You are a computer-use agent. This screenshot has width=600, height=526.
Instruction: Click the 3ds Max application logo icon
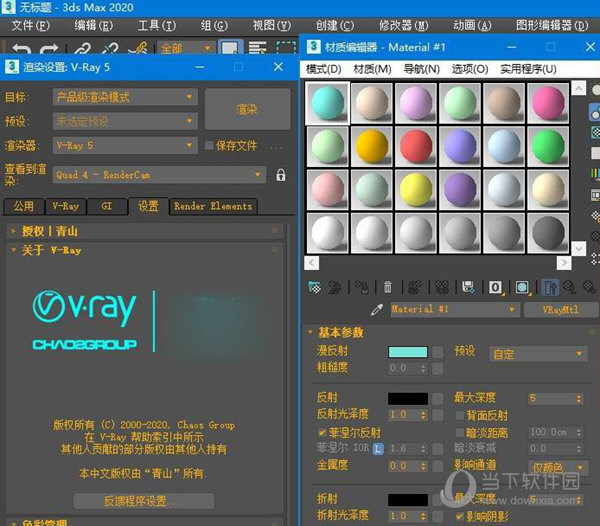coord(8,7)
